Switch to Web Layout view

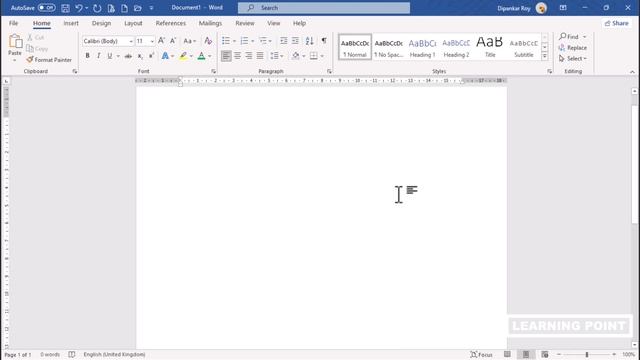(544, 354)
